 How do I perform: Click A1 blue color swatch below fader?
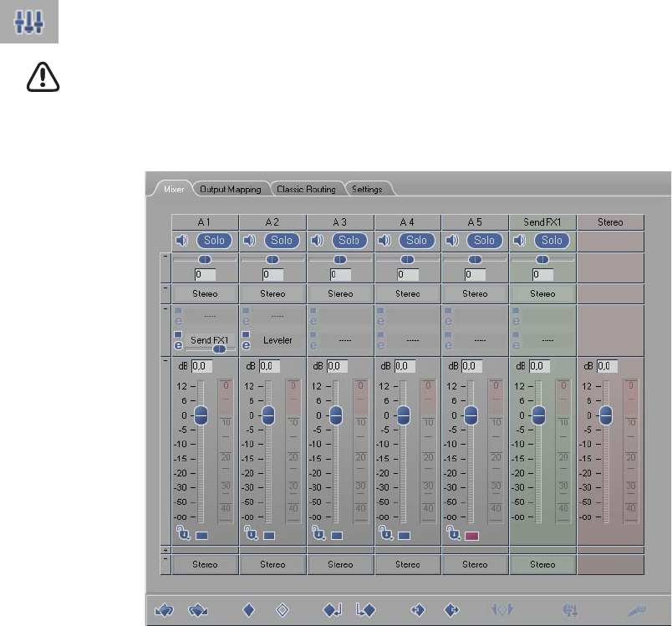coord(201,536)
